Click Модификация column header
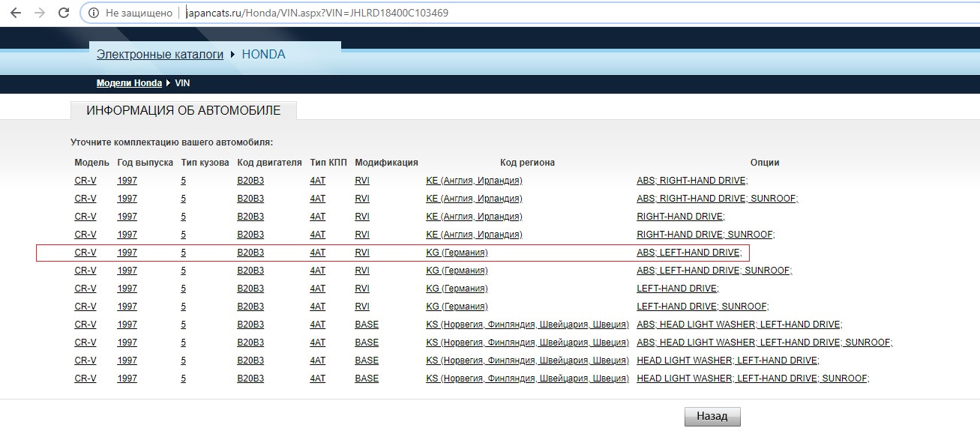The height and width of the screenshot is (431, 980). (x=386, y=163)
